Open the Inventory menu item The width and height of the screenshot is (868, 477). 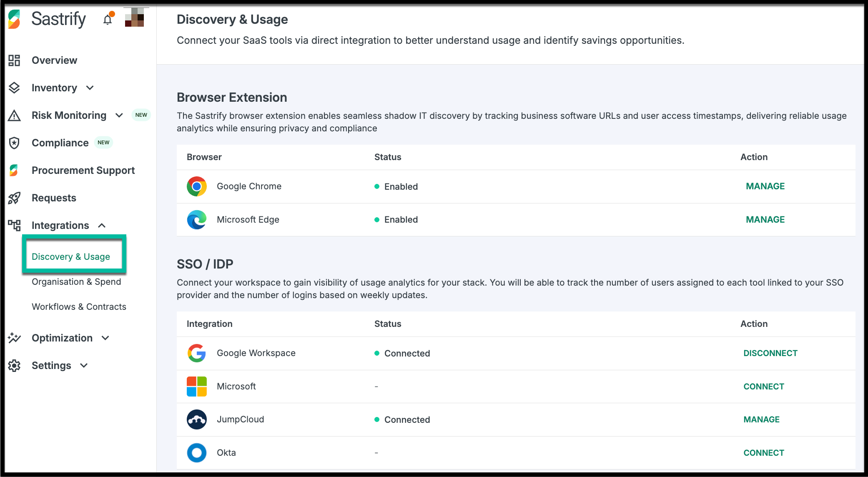54,88
